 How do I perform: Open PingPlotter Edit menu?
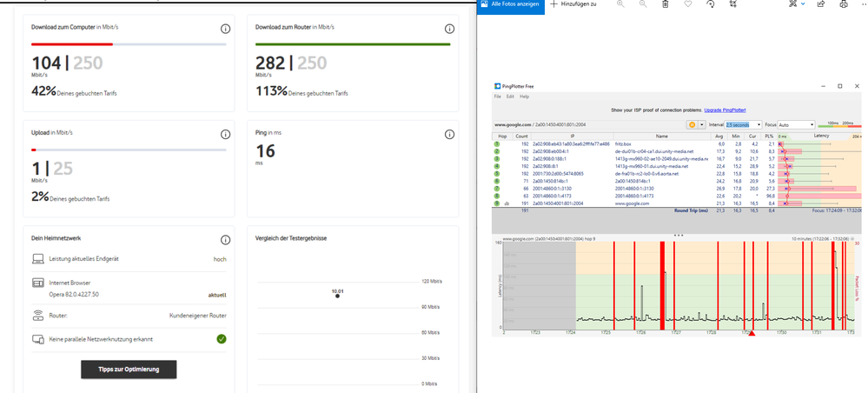click(x=510, y=97)
